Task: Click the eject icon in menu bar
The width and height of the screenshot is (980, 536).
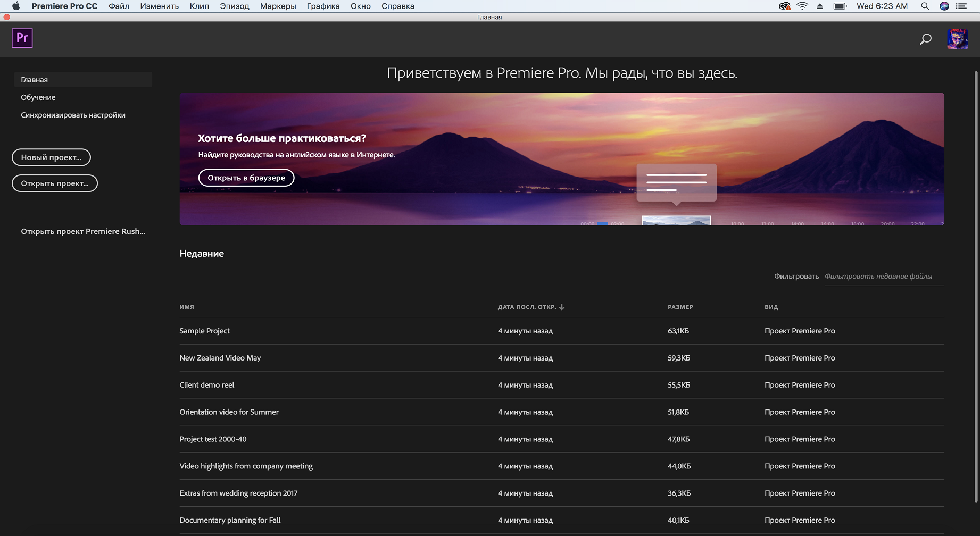Action: coord(820,6)
